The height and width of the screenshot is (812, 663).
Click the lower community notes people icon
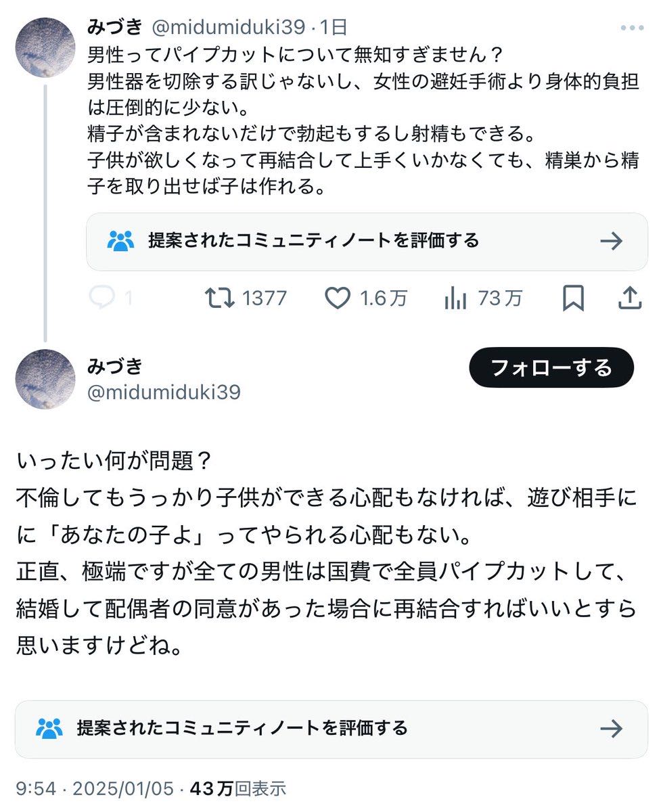(49, 729)
